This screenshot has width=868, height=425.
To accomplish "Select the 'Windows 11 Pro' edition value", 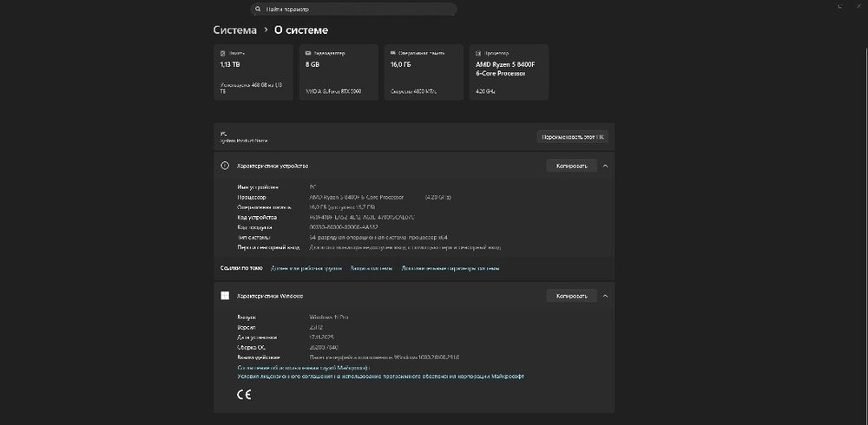I will coord(328,317).
